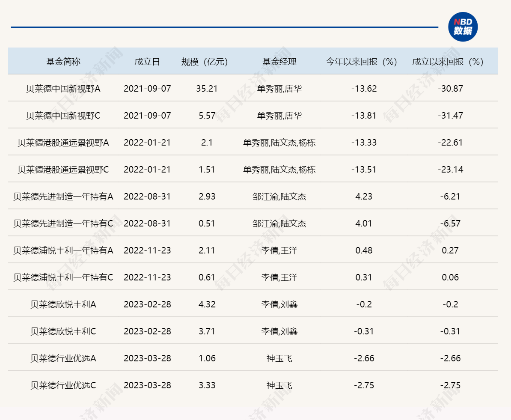
Task: Click since-inception return -6.57
Action: pos(450,223)
